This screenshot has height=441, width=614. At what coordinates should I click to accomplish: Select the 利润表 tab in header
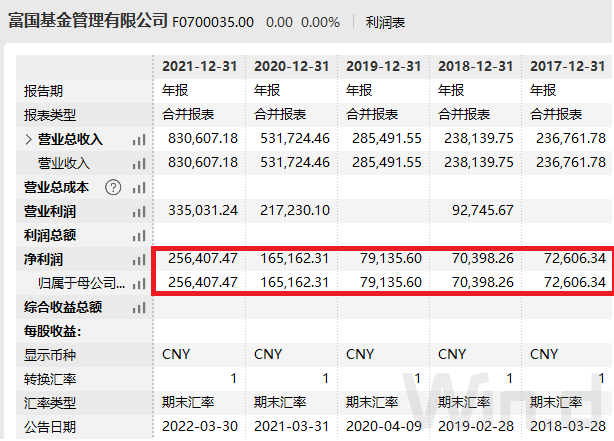coord(385,22)
